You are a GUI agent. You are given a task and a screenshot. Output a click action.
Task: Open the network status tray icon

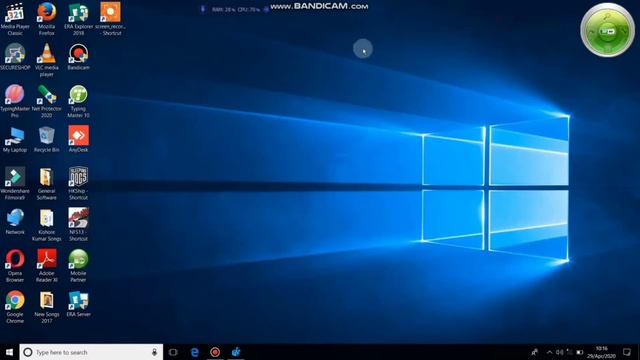(x=569, y=352)
